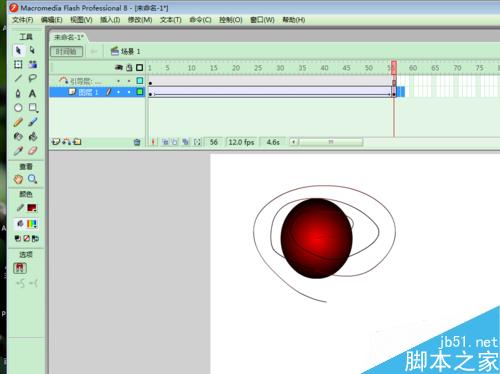The image size is (500, 374).
Task: Open the 修改(M) menu
Action: pyautogui.click(x=140, y=20)
